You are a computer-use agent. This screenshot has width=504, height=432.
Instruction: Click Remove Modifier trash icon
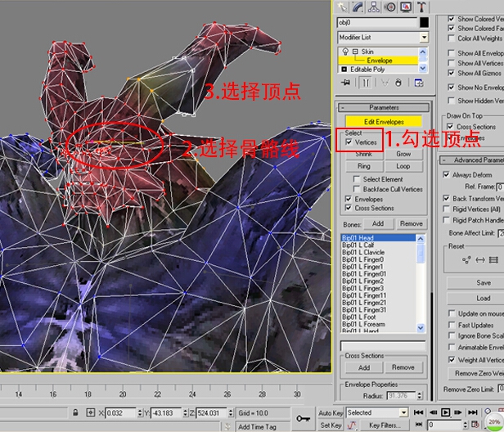(x=398, y=83)
